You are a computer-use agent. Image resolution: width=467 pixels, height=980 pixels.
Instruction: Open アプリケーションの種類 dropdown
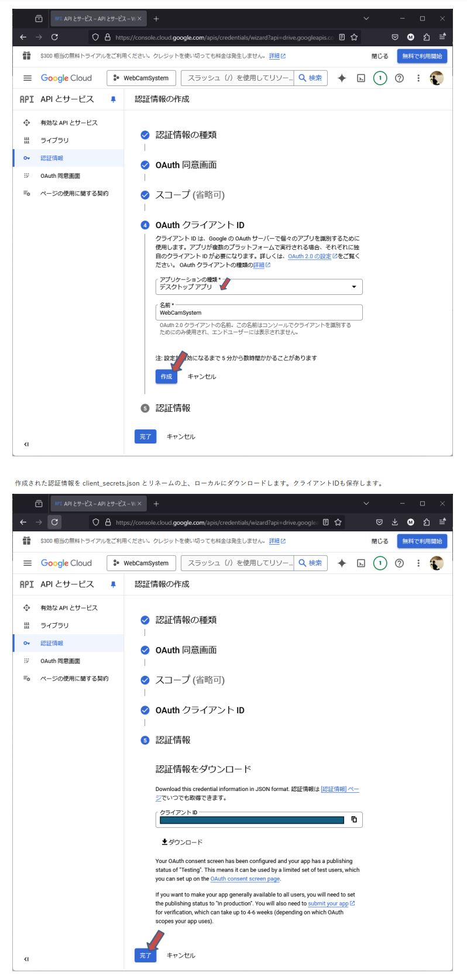click(x=259, y=287)
